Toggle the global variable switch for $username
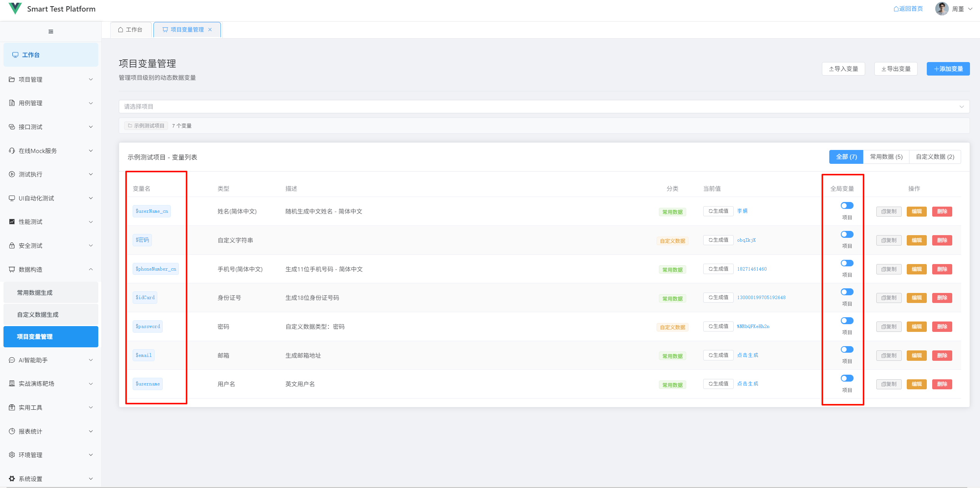The image size is (980, 488). [x=847, y=378]
